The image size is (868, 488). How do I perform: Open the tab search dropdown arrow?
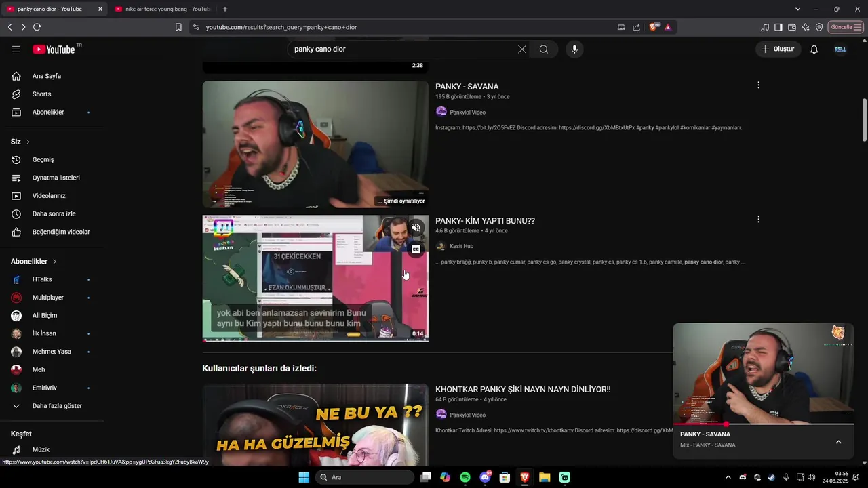click(797, 9)
